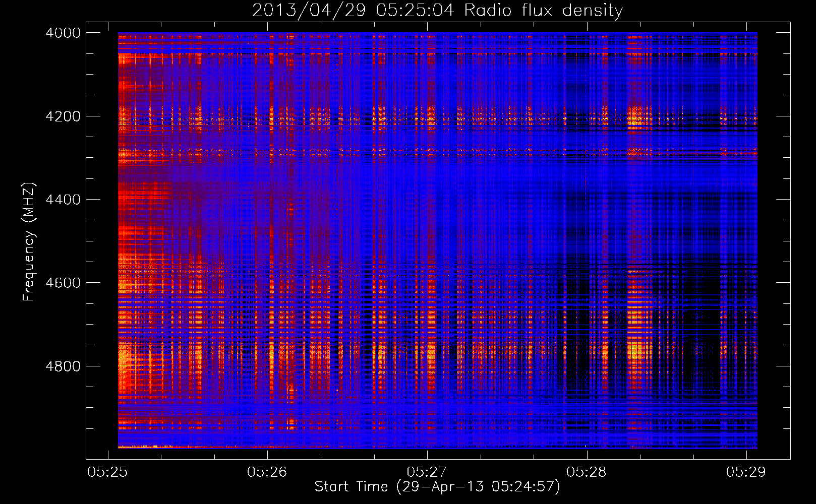Screen dimensions: 816x504
Task: Click the 05:29 time tick label
Action: [x=746, y=472]
